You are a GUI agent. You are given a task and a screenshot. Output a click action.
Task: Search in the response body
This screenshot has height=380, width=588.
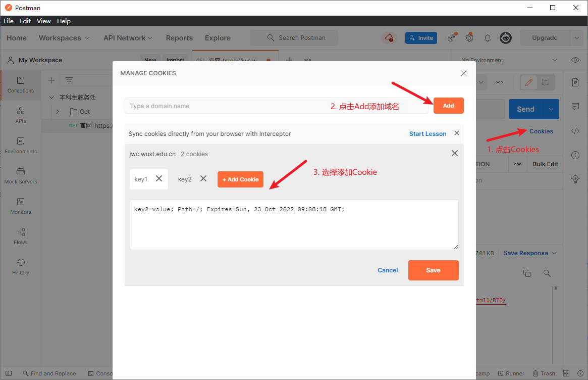[x=547, y=273]
